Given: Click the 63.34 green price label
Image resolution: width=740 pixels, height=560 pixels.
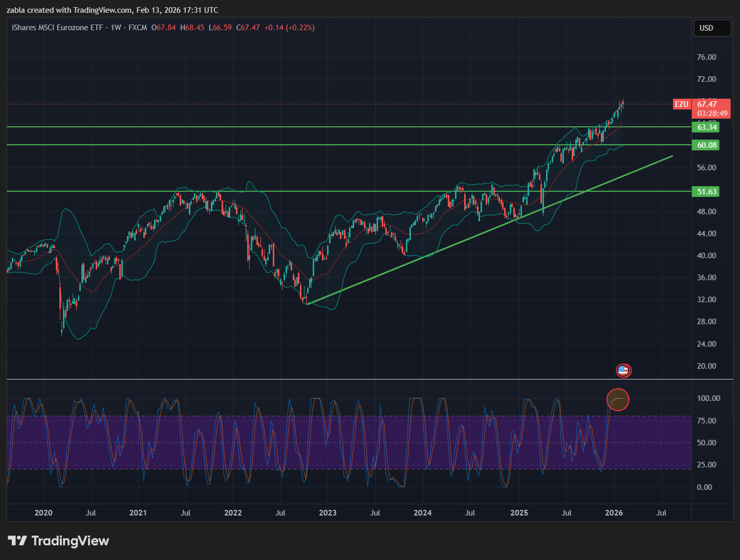Looking at the screenshot, I should pos(706,127).
